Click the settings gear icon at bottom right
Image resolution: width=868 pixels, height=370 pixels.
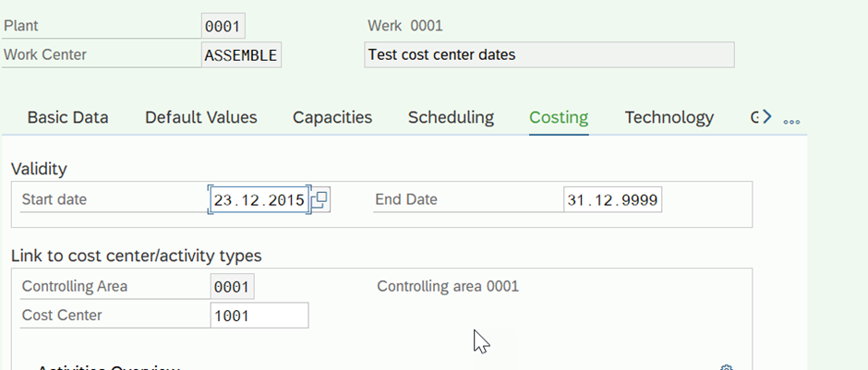pyautogui.click(x=727, y=368)
